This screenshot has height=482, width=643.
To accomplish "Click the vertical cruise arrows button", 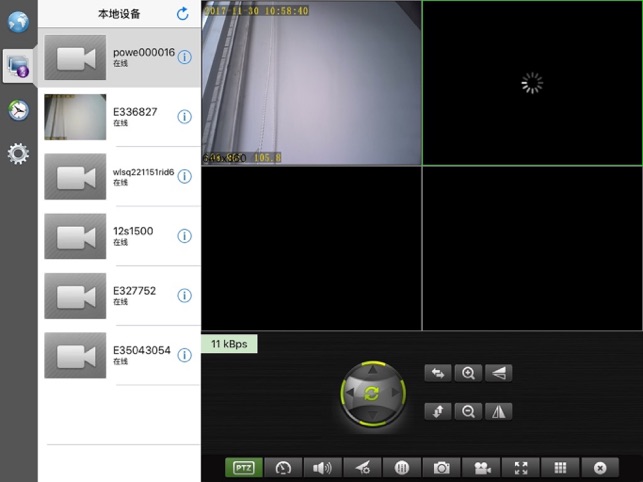I will pyautogui.click(x=438, y=411).
